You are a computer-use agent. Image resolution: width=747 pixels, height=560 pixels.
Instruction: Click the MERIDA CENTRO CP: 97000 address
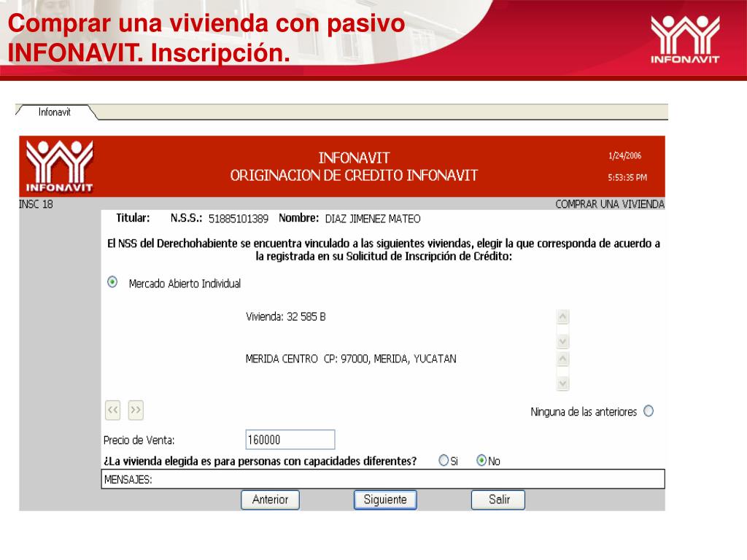[x=351, y=359]
